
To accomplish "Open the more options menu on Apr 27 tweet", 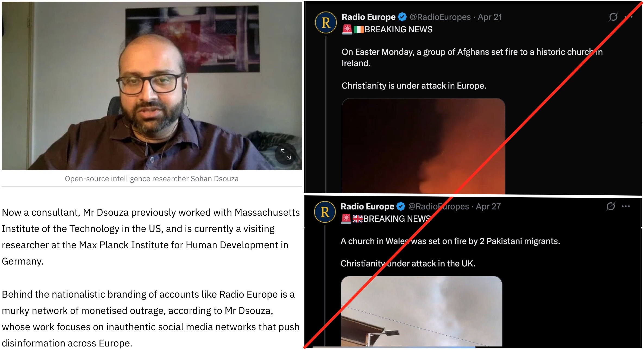I will [626, 206].
